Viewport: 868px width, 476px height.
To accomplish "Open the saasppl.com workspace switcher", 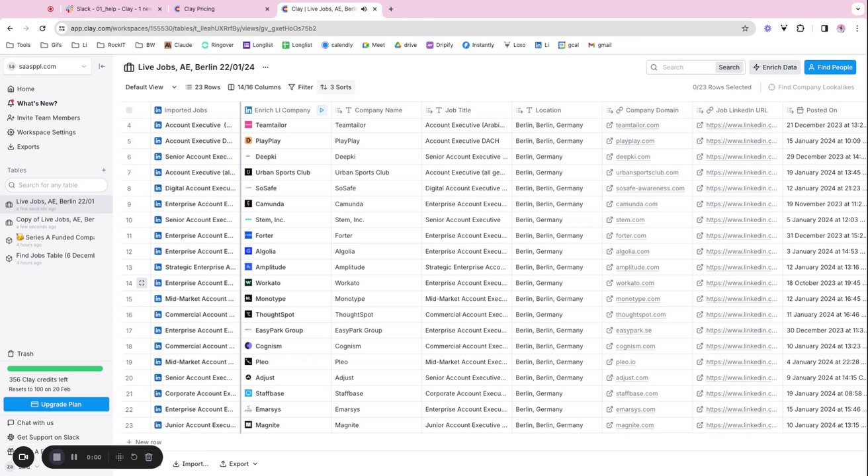I will coord(47,66).
